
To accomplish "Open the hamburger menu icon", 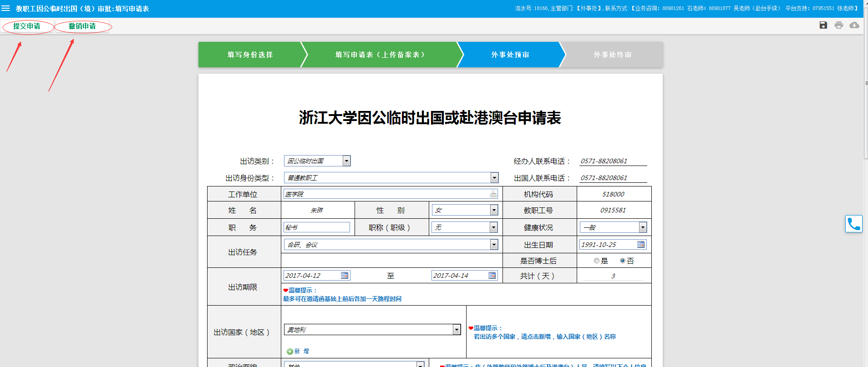I will click(x=6, y=8).
